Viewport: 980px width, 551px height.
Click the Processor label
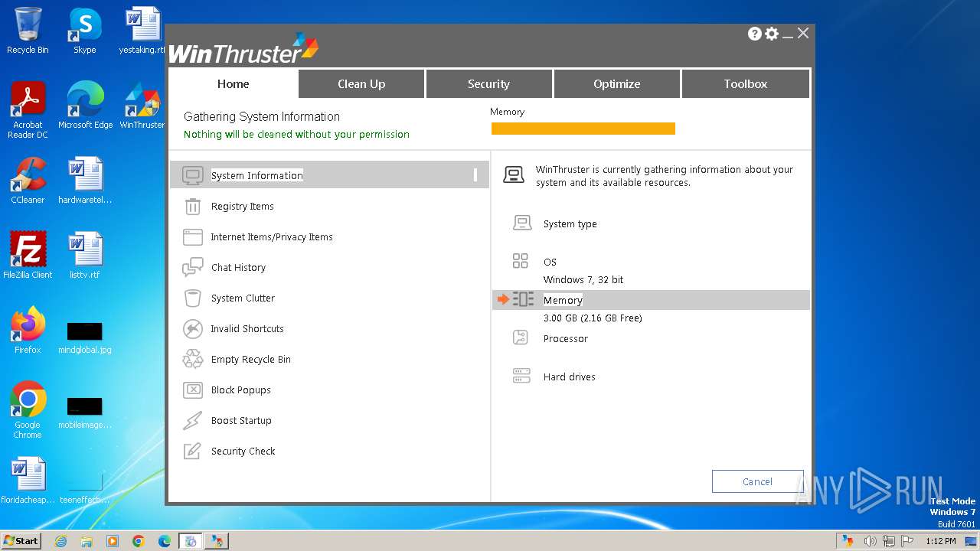point(566,338)
